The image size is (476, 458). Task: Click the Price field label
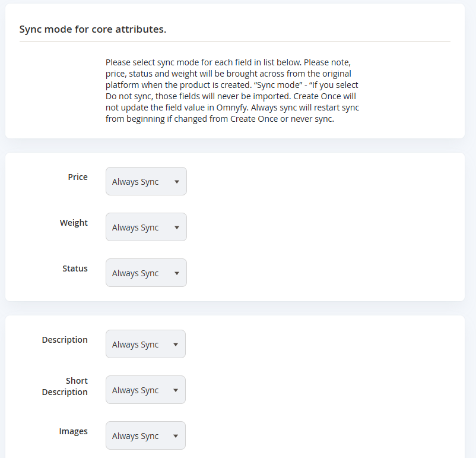click(x=78, y=177)
